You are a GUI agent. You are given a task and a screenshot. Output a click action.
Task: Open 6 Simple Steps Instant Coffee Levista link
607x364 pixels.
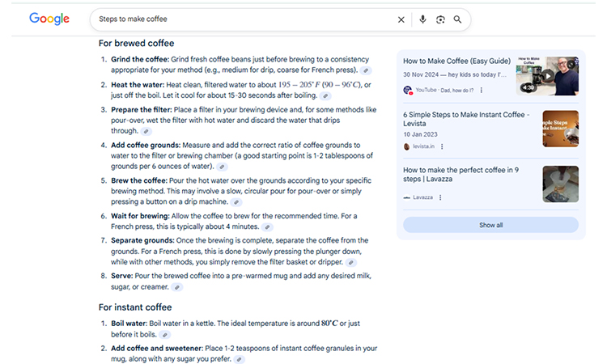coord(466,119)
